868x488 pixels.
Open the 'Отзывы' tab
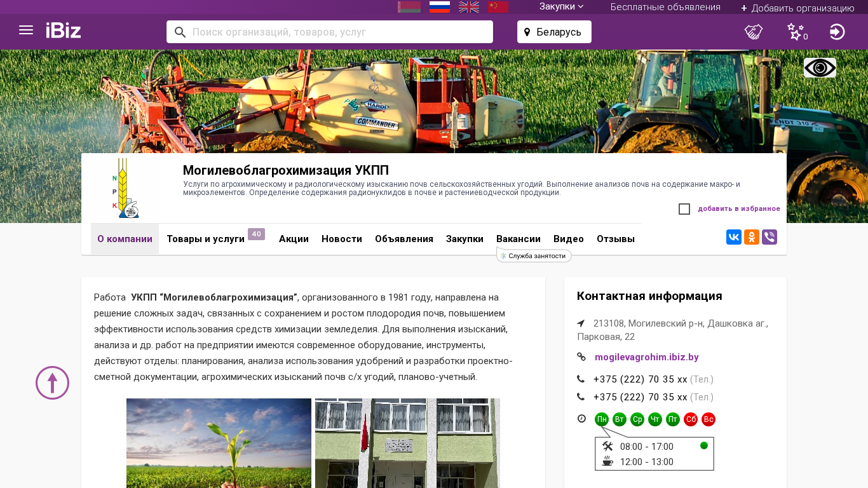point(616,239)
